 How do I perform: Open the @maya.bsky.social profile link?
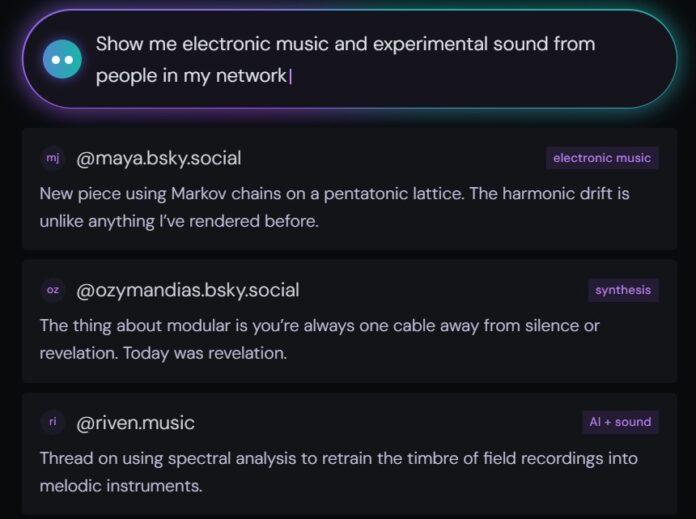(159, 158)
